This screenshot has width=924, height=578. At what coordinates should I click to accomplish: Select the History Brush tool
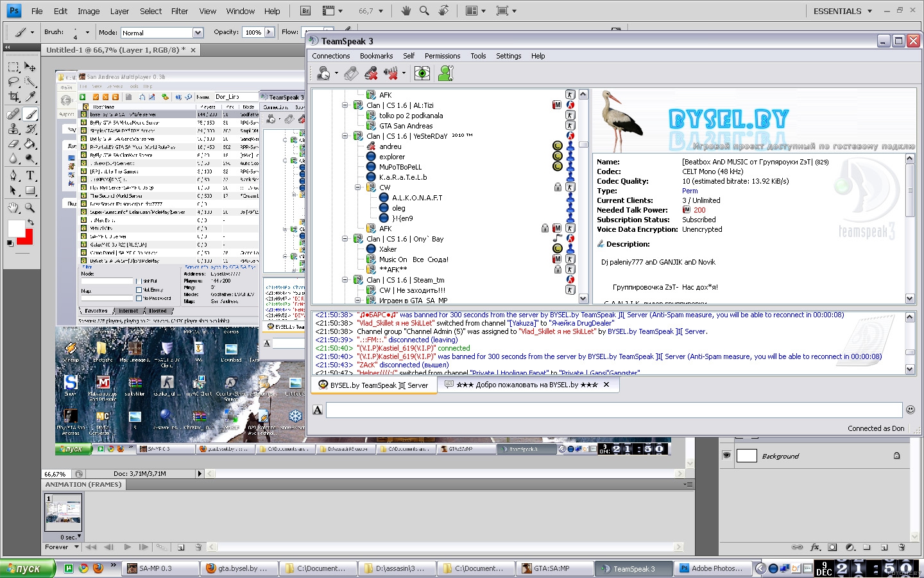point(30,129)
